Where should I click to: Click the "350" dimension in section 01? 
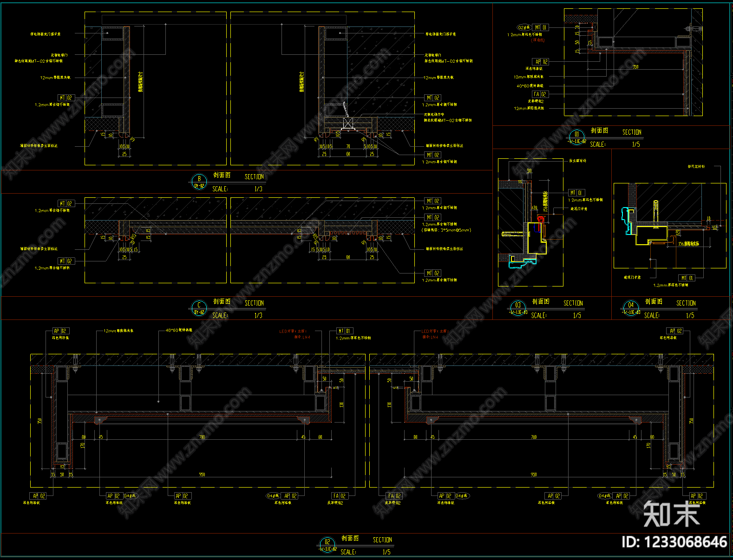[x=635, y=67]
